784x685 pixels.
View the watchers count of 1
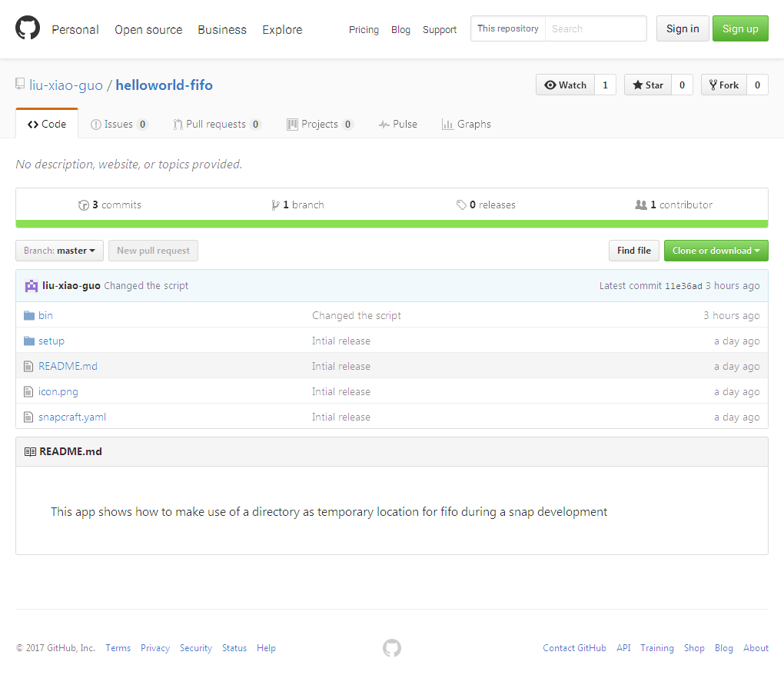tap(605, 85)
